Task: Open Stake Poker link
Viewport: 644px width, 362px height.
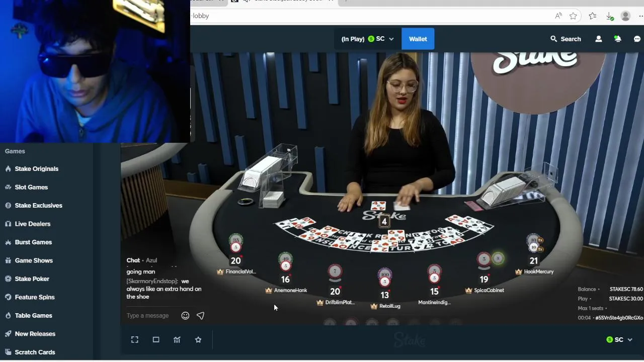Action: [x=32, y=279]
